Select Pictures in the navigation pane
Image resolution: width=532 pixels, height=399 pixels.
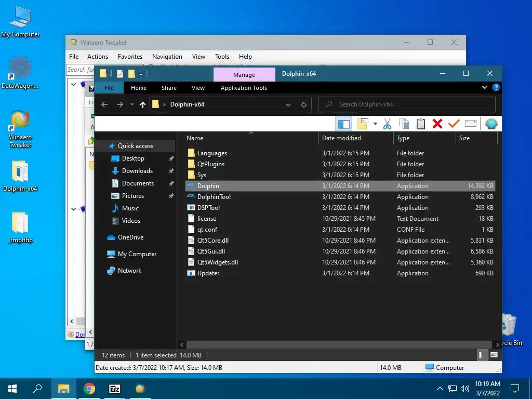pos(132,196)
